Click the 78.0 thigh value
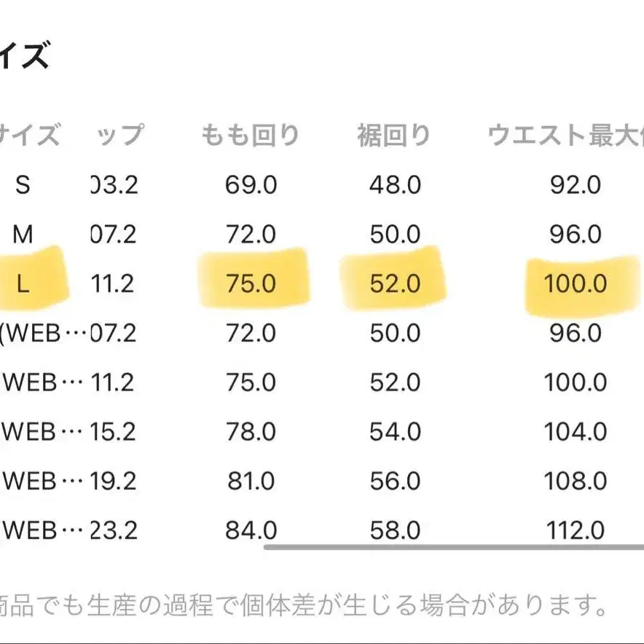 (250, 432)
